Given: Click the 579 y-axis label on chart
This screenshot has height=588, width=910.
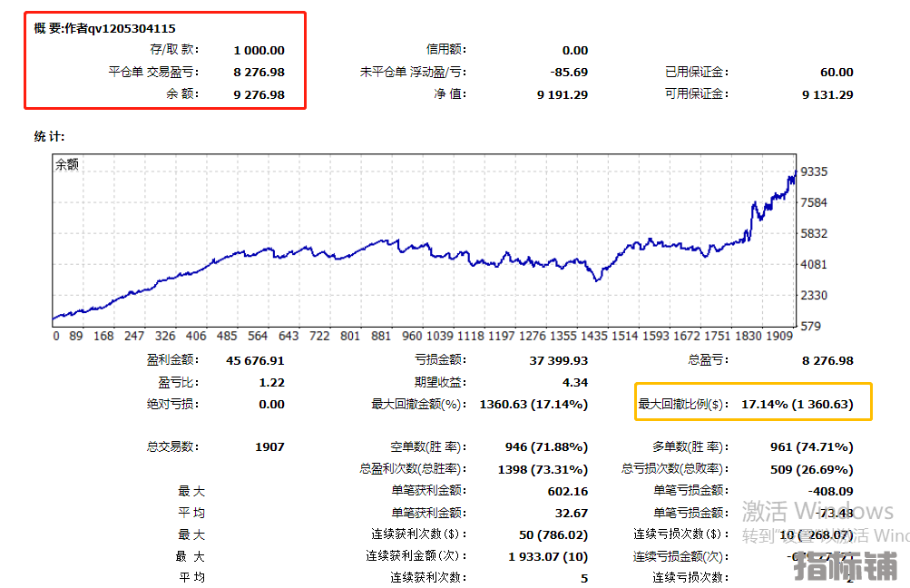Looking at the screenshot, I should [811, 327].
